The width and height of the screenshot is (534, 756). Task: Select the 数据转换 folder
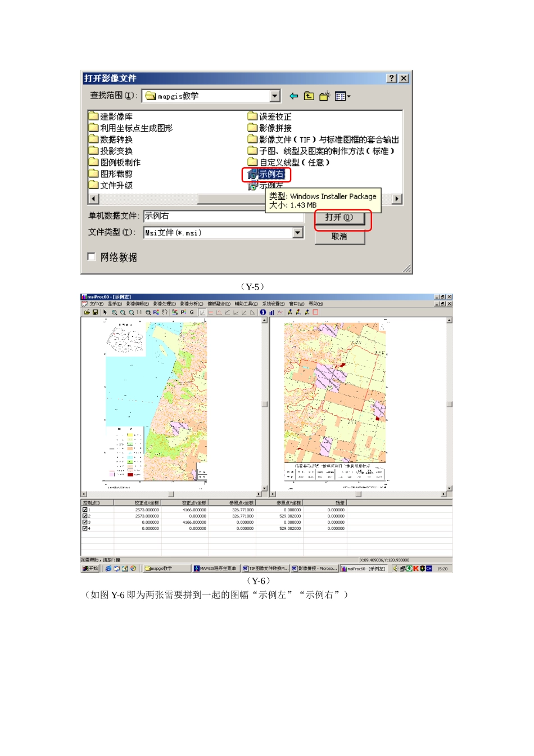(x=111, y=139)
